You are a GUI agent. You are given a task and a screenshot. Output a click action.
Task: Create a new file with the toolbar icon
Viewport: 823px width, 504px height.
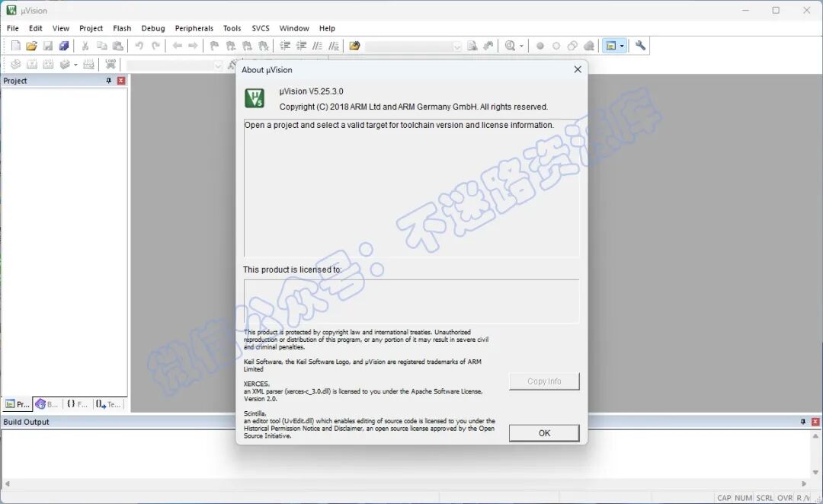tap(16, 46)
